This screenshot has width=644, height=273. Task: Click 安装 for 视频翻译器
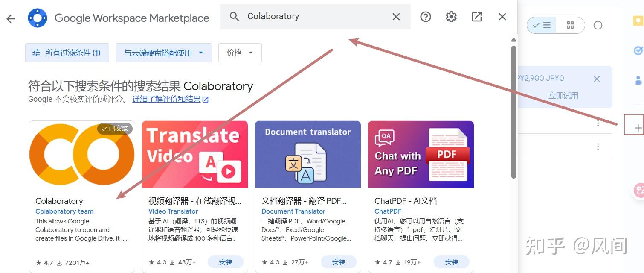tap(225, 261)
